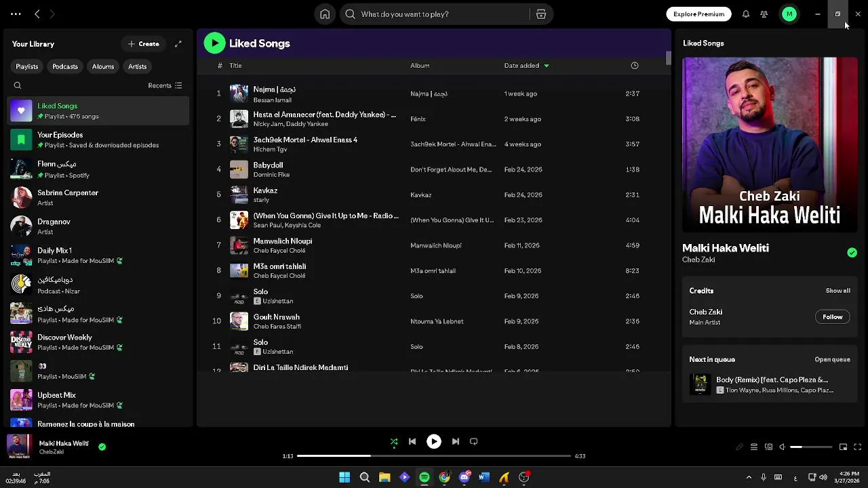Filter library by Playlists

click(x=27, y=66)
